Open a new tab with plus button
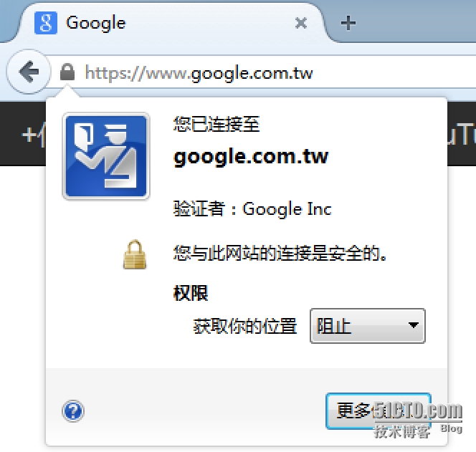The width and height of the screenshot is (476, 452). click(x=348, y=23)
